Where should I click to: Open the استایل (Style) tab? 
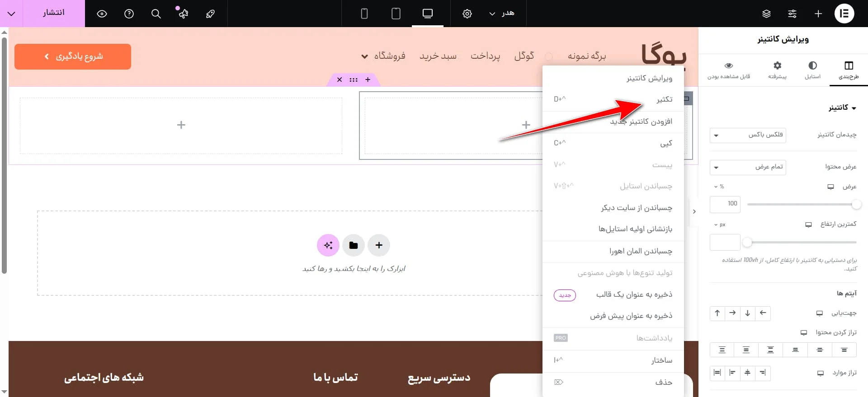click(x=812, y=70)
